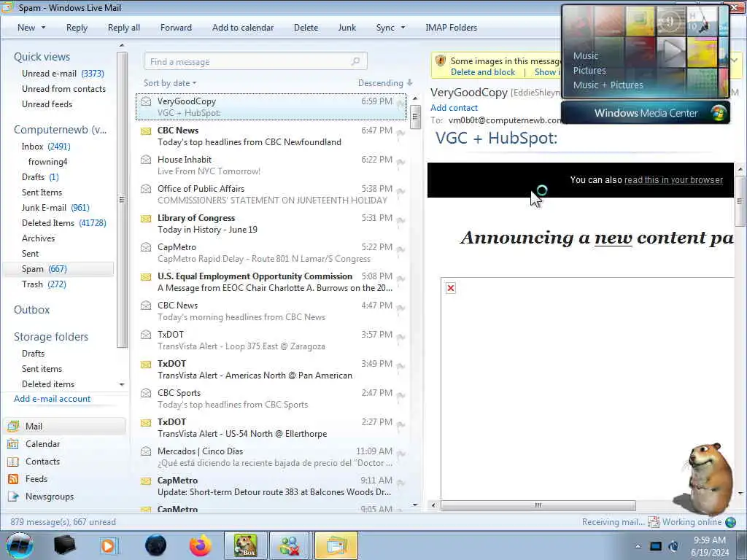Screen dimensions: 747x560
Task: Flag the House Inhabit message
Action: (400, 163)
